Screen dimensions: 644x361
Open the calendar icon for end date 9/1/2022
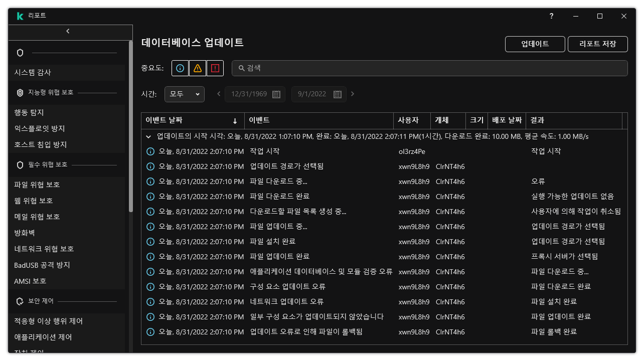[337, 94]
